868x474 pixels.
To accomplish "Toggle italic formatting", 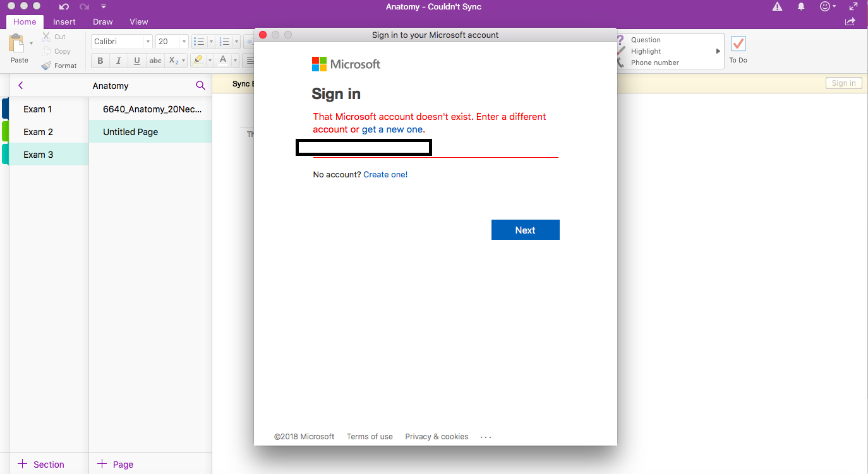I will tap(118, 61).
